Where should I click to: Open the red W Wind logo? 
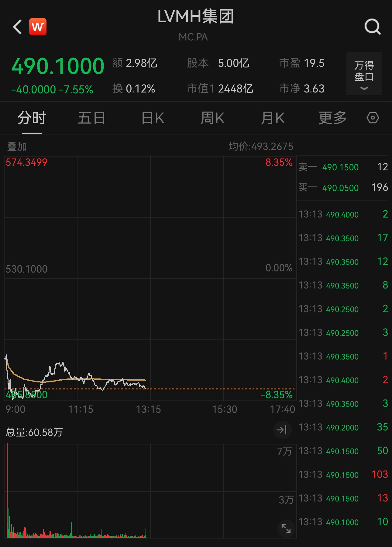[38, 27]
